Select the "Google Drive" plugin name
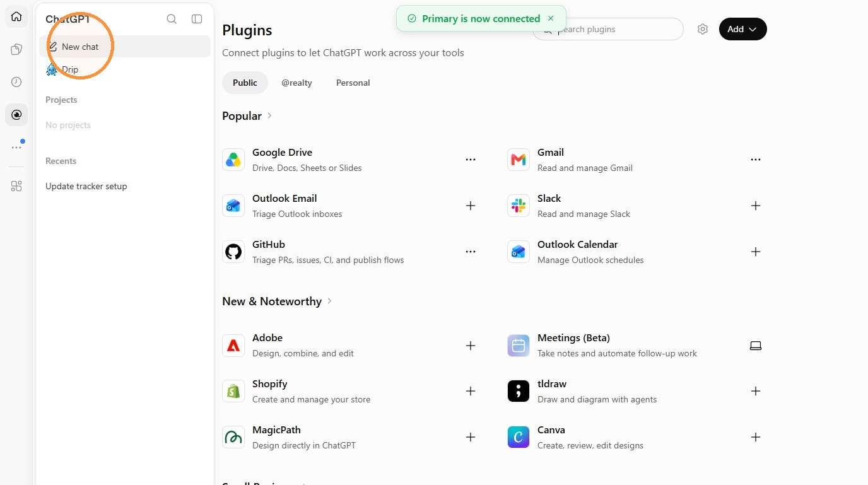 coord(282,152)
